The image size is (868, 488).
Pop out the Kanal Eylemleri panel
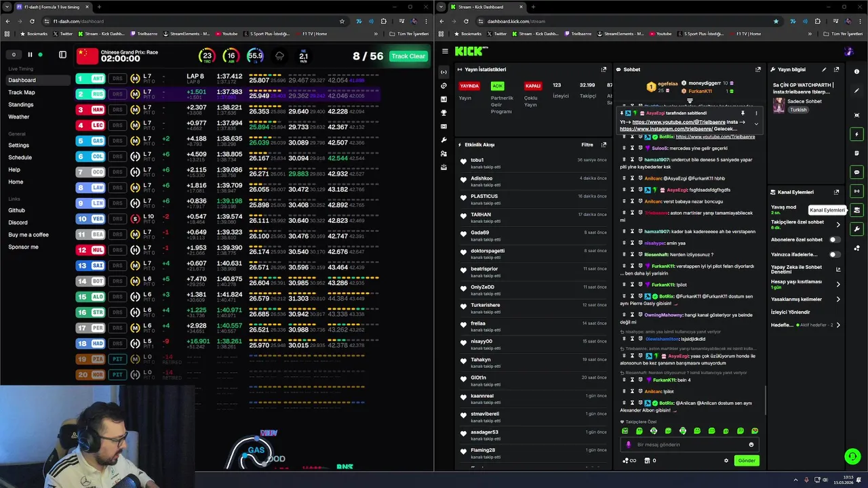point(836,192)
